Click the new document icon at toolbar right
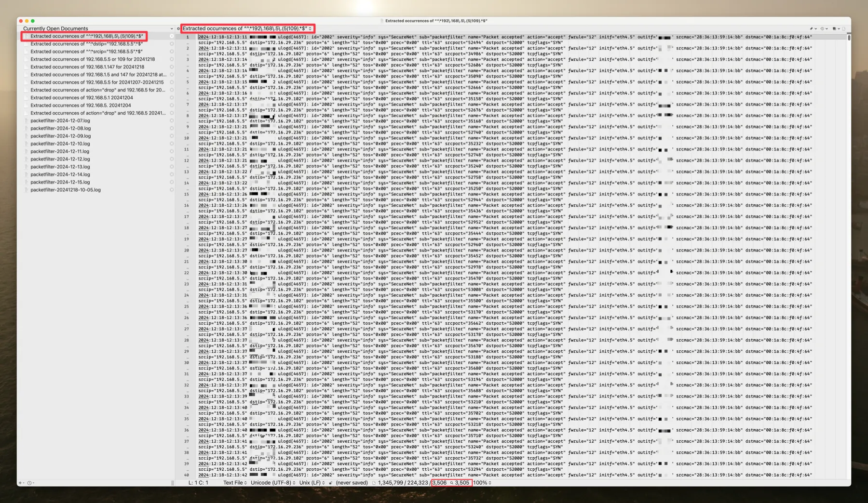 843,28
